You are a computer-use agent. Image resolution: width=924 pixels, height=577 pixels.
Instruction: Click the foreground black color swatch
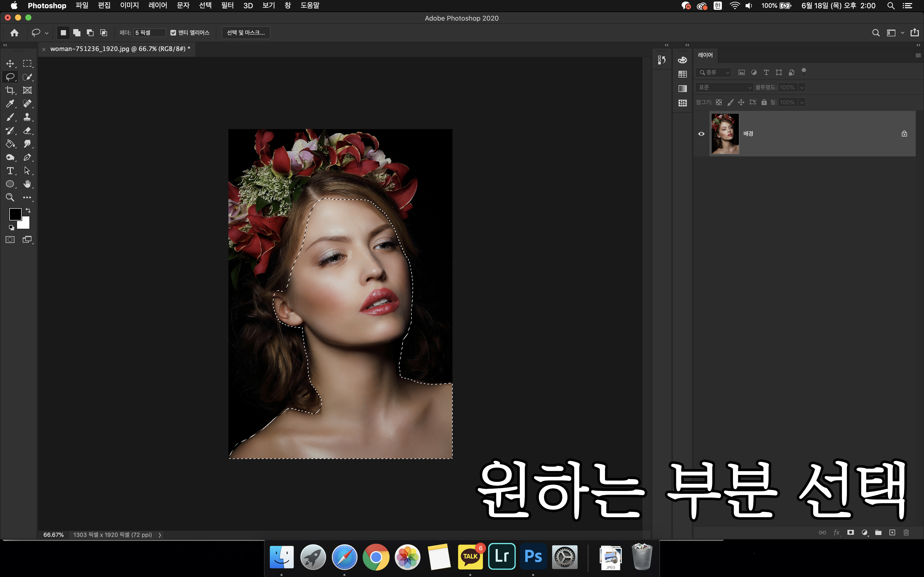pyautogui.click(x=15, y=214)
